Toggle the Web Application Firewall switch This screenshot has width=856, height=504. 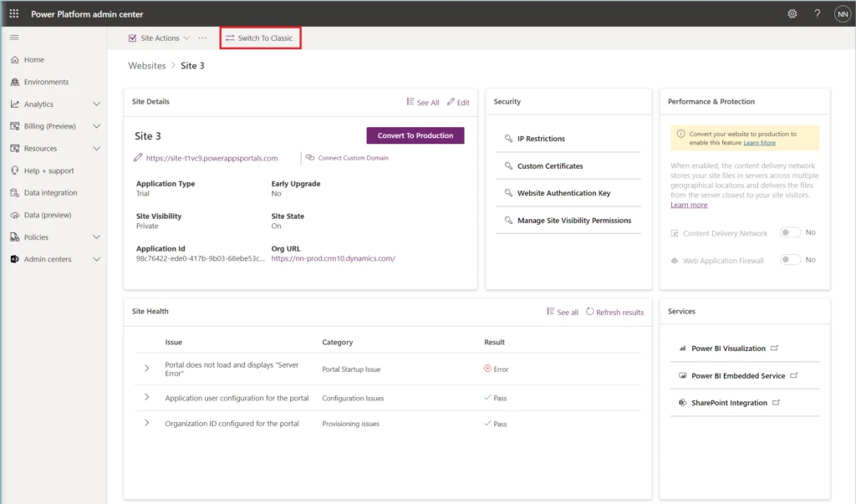point(790,260)
